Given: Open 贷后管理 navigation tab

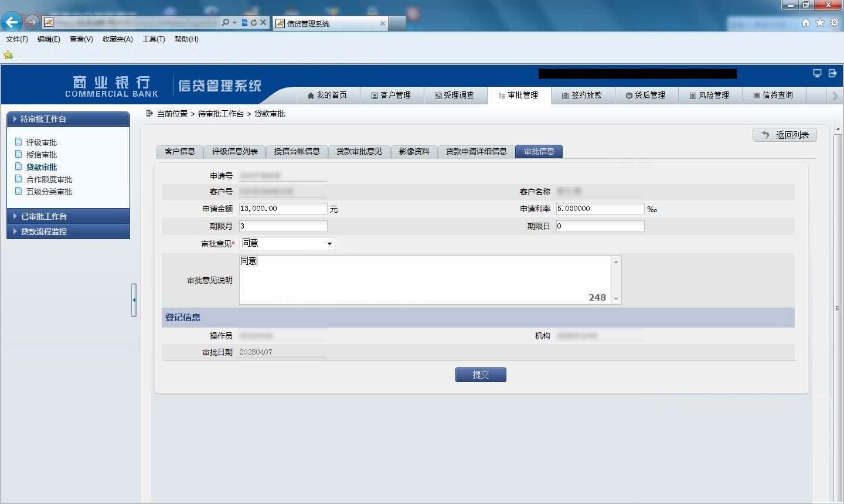Looking at the screenshot, I should pyautogui.click(x=646, y=95).
